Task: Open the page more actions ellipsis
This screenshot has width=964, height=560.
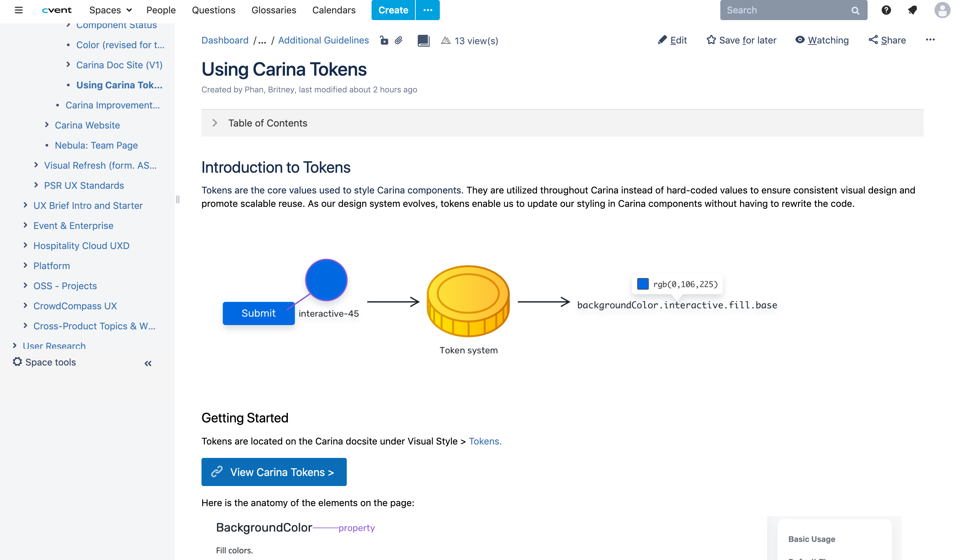Action: point(930,40)
